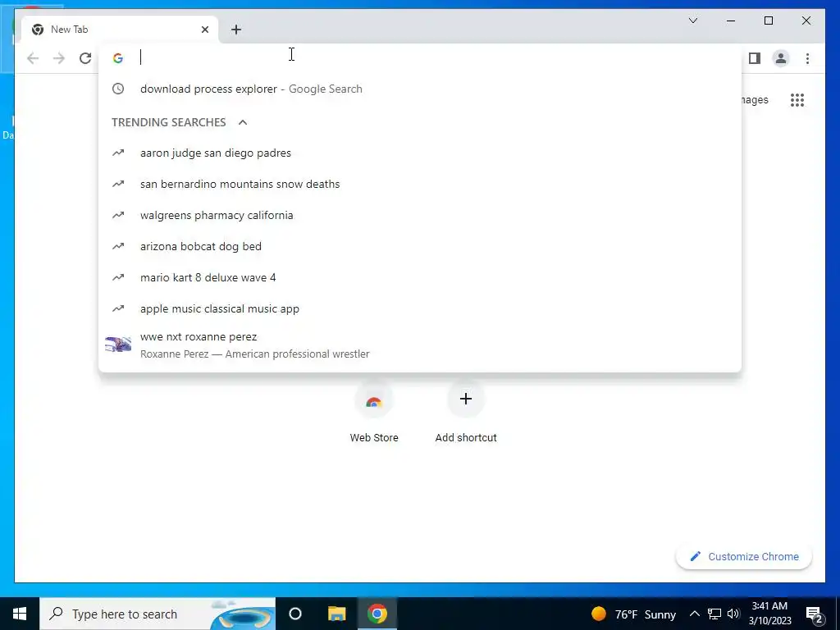Open the tab search chevron

click(x=692, y=21)
